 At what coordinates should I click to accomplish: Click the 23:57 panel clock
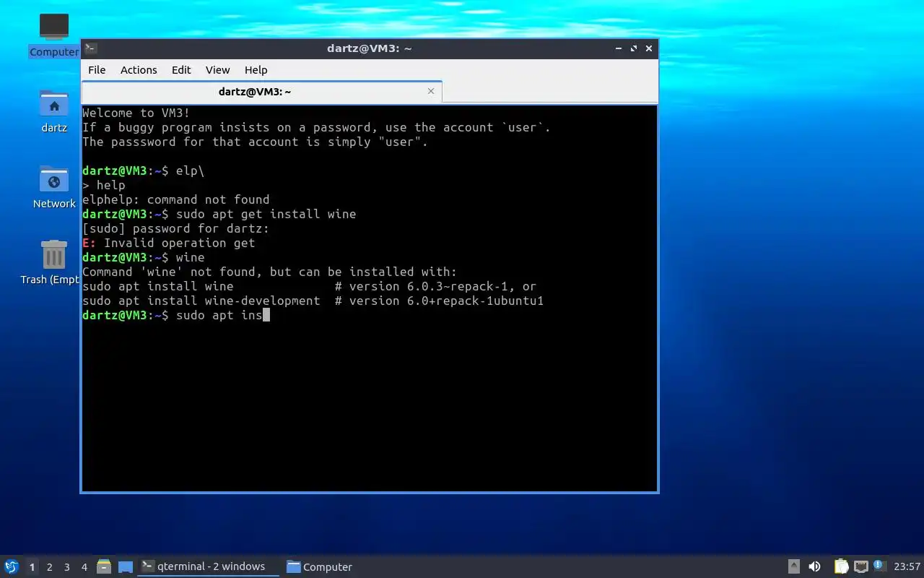(x=907, y=567)
